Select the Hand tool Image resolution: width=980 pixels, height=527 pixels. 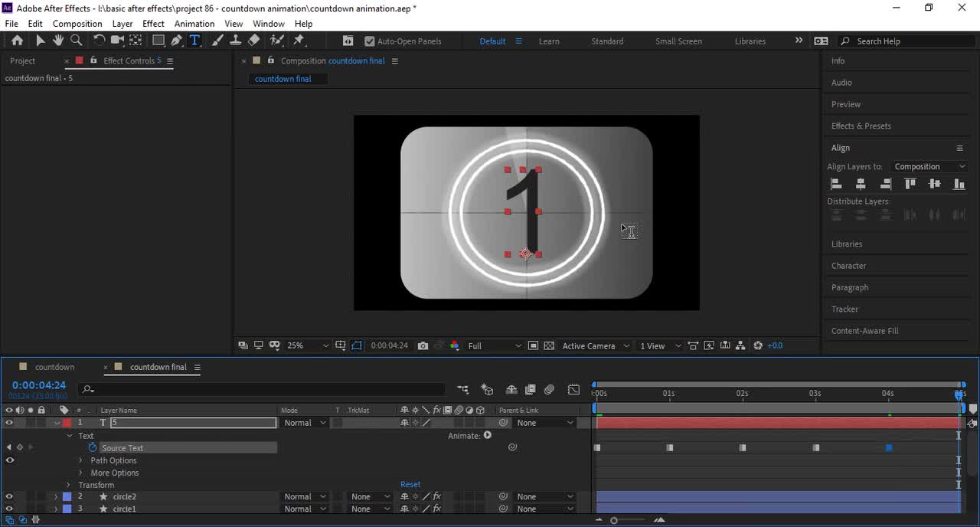pos(58,41)
